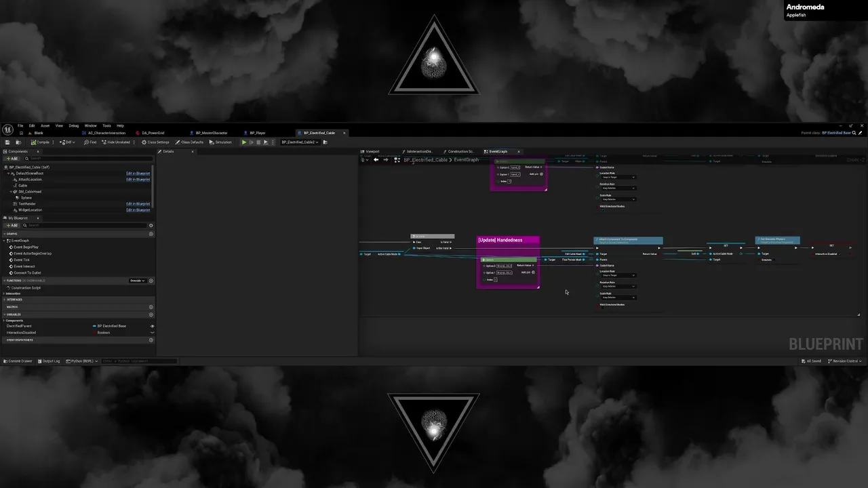Select the DefaultSceneRoot component
Image resolution: width=868 pixels, height=488 pixels.
(x=29, y=174)
